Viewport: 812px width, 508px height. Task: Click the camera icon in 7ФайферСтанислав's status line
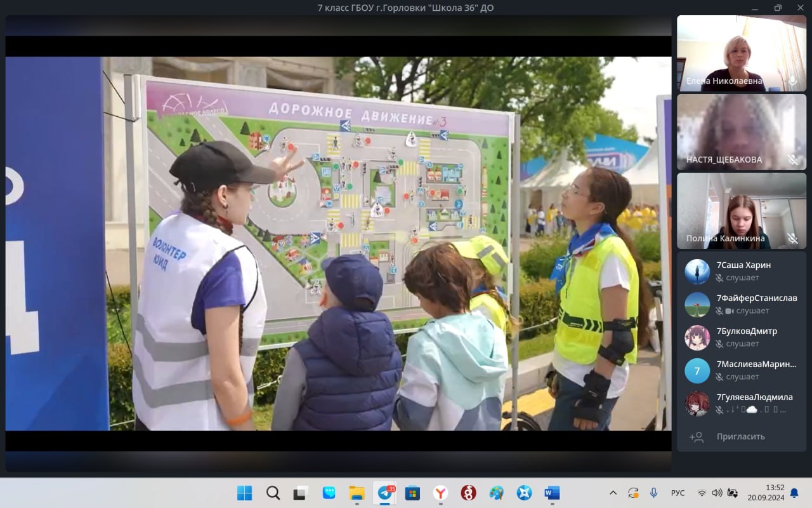729,311
